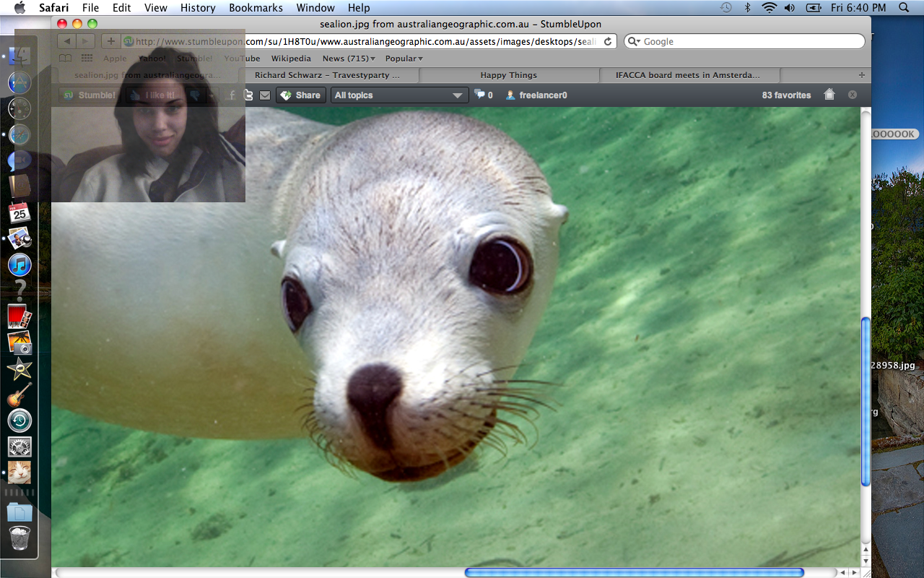Open the Bookmarks menu
This screenshot has height=578, width=924.
point(256,8)
